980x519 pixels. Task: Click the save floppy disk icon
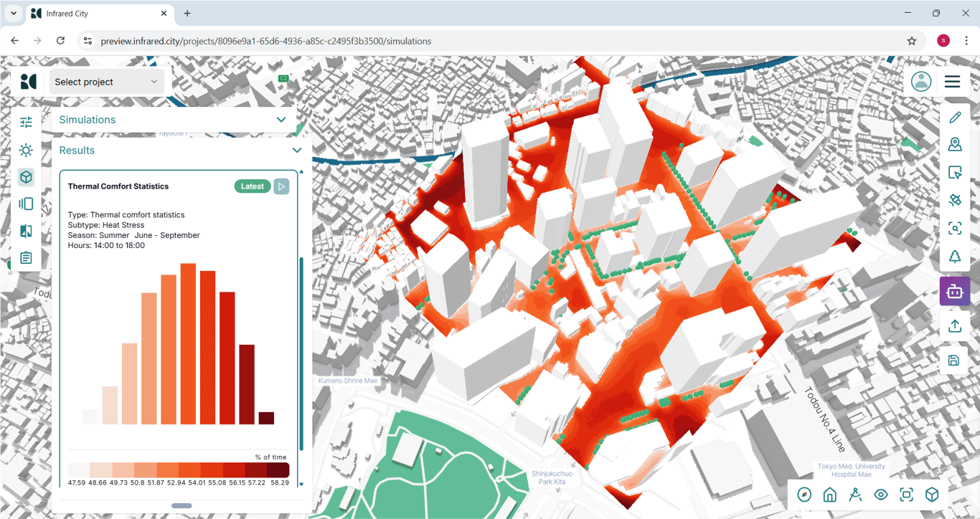click(954, 361)
